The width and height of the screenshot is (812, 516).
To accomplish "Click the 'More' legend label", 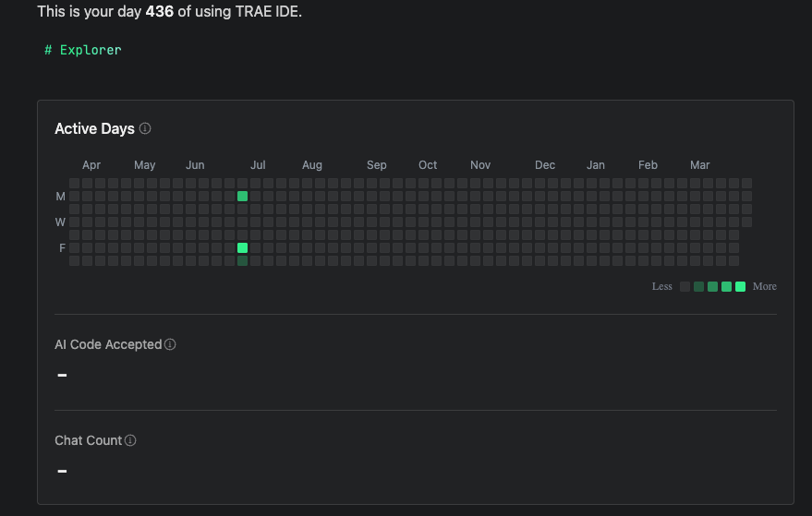I will click(x=764, y=287).
